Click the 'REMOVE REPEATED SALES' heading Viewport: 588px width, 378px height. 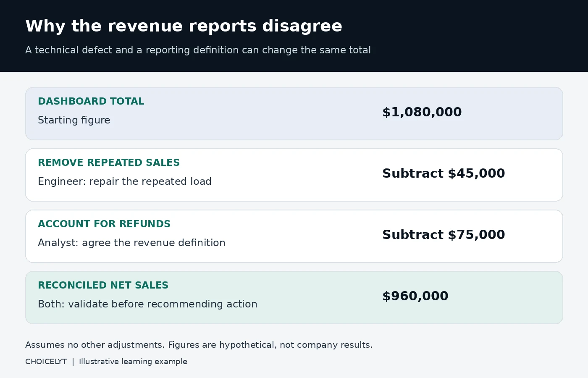109,163
